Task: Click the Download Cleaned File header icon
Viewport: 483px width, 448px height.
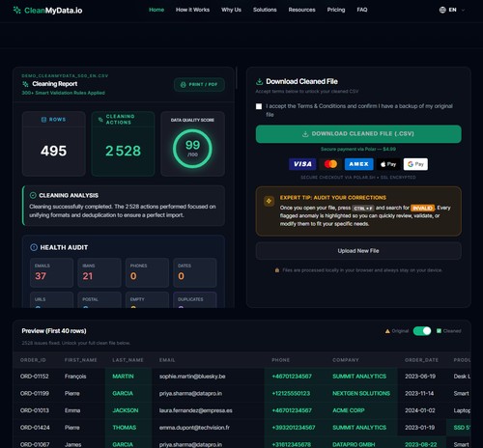Action: (x=259, y=82)
